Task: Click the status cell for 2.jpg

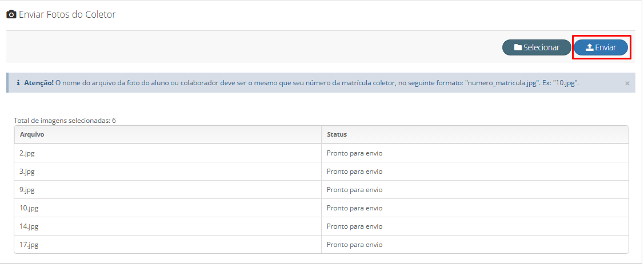Action: tap(475, 153)
